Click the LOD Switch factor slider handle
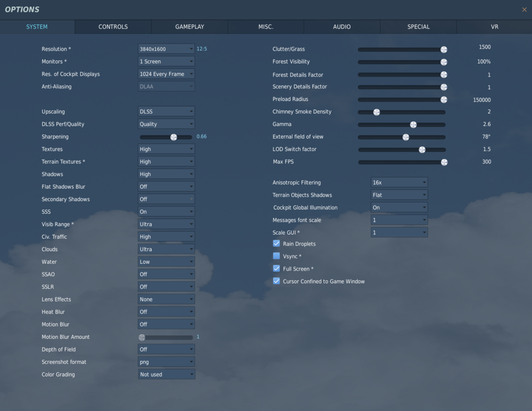This screenshot has height=411, width=532. 422,150
